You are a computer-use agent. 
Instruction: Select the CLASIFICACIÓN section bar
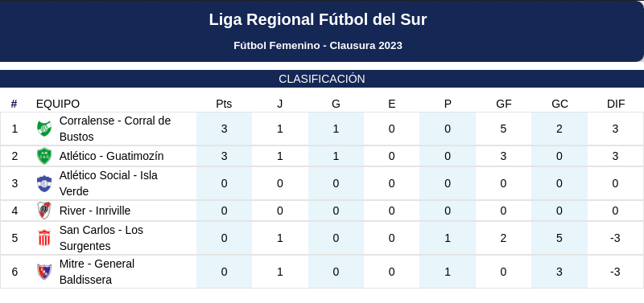tap(322, 79)
